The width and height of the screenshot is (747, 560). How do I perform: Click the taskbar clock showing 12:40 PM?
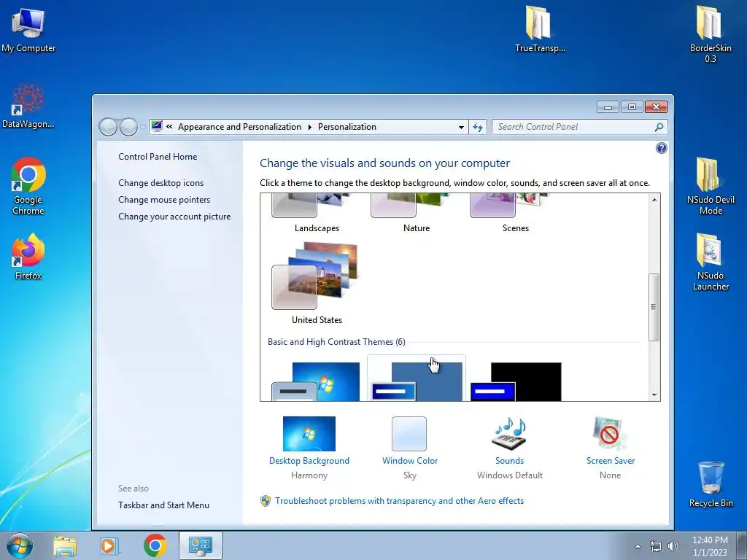[710, 545]
